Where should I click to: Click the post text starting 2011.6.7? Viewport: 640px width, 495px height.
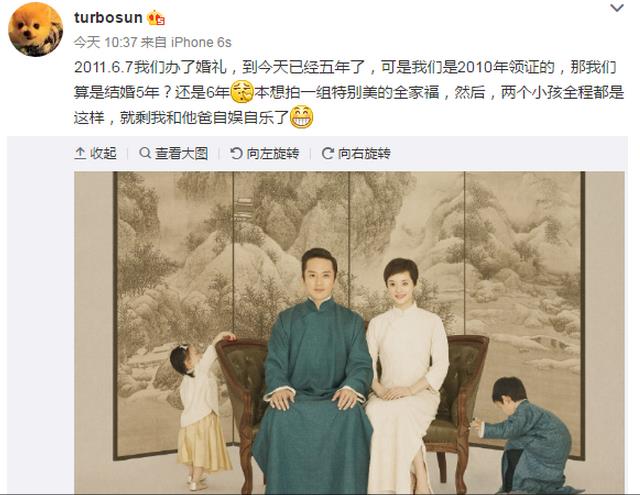[349, 92]
